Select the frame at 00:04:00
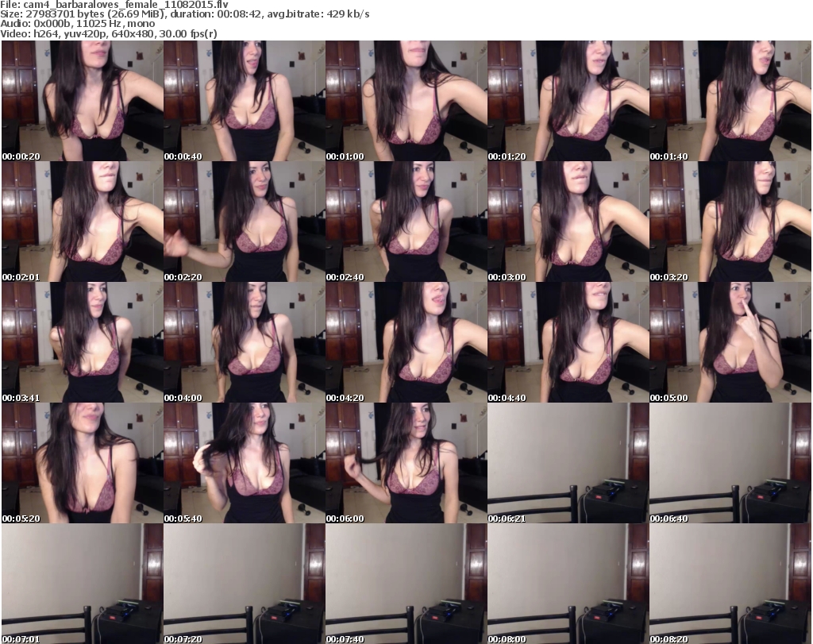 point(245,342)
